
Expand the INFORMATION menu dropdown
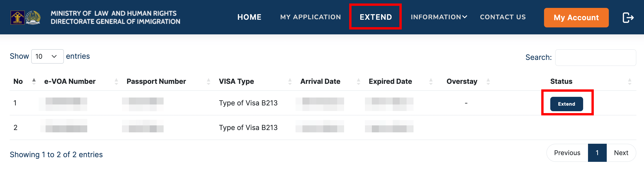439,17
